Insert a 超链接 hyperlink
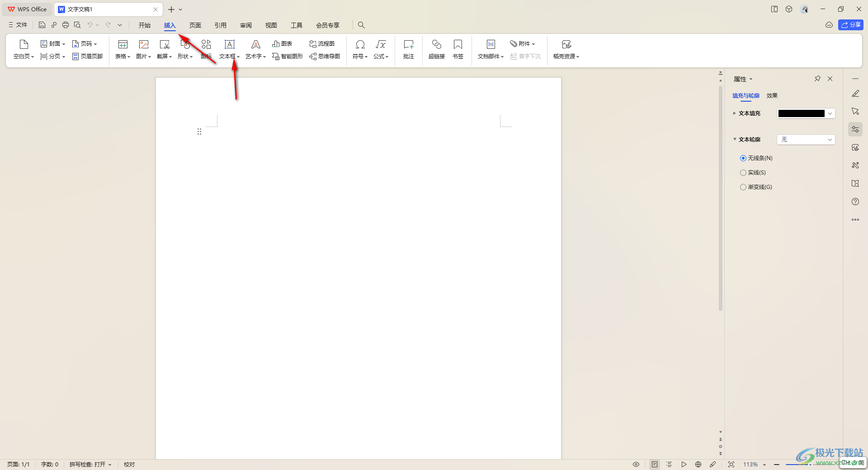 pos(437,49)
